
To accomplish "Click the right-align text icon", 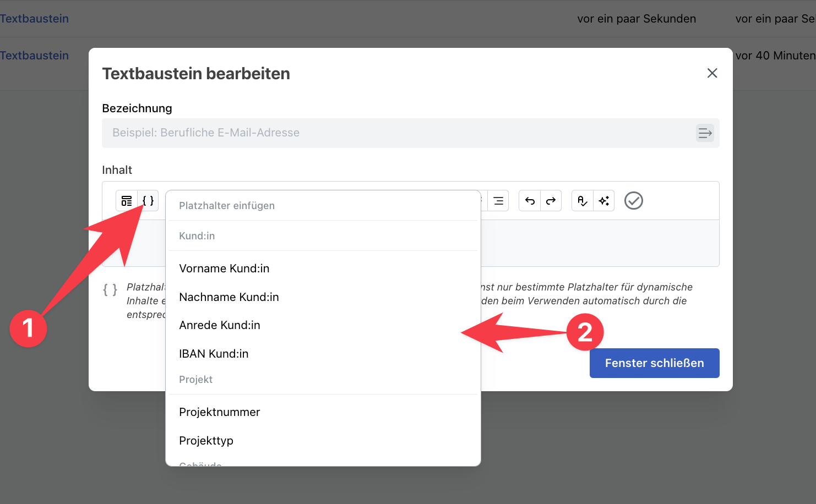I will click(498, 201).
